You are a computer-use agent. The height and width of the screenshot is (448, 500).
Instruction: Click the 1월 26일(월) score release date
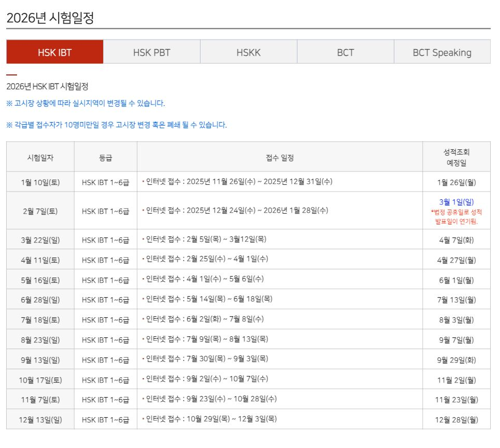(x=456, y=182)
